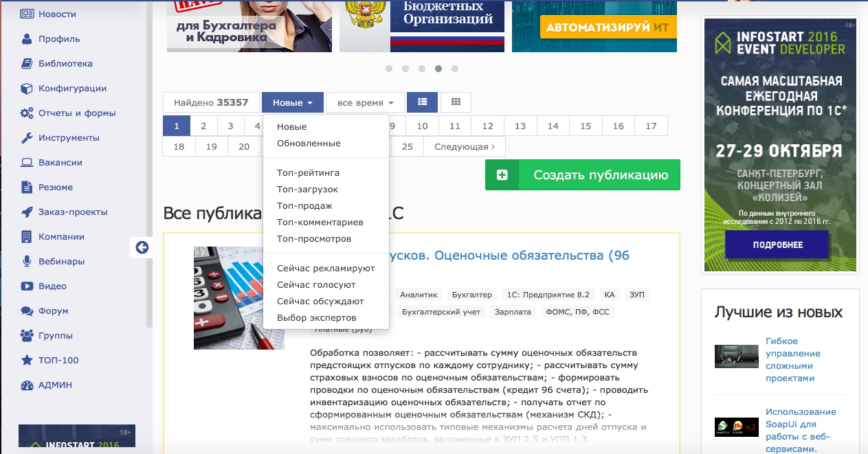Open the 1С: Предприятие 8.2 tag

548,295
